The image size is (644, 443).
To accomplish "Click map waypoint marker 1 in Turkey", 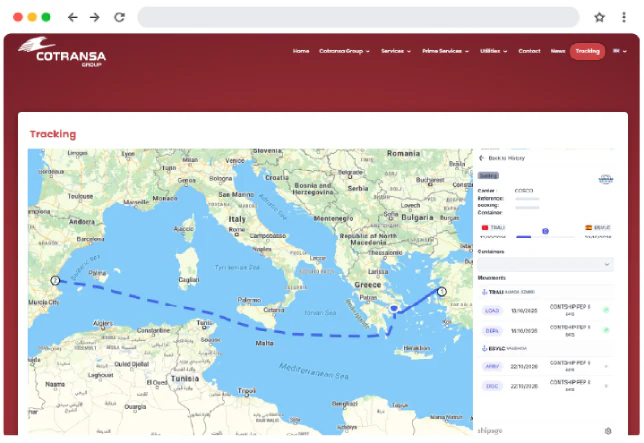I will point(442,292).
